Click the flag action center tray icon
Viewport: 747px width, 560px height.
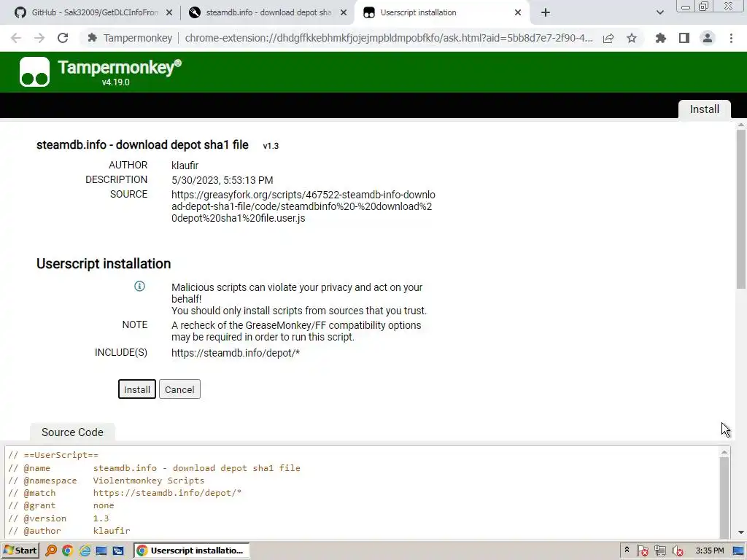[x=642, y=551]
